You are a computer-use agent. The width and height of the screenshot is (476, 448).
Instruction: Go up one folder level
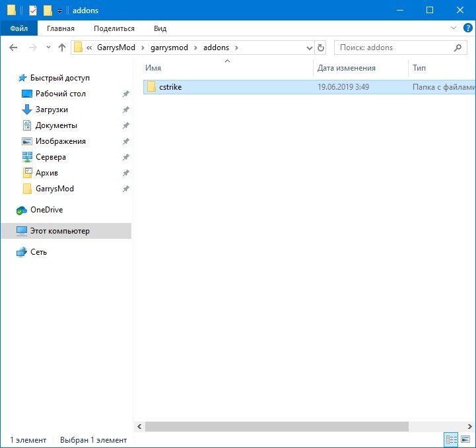tap(62, 48)
